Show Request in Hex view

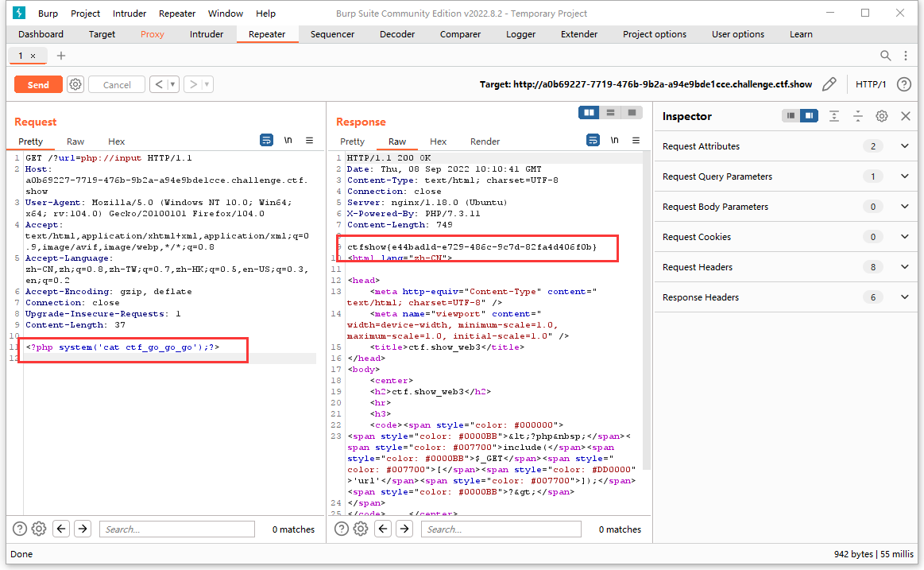pos(116,142)
